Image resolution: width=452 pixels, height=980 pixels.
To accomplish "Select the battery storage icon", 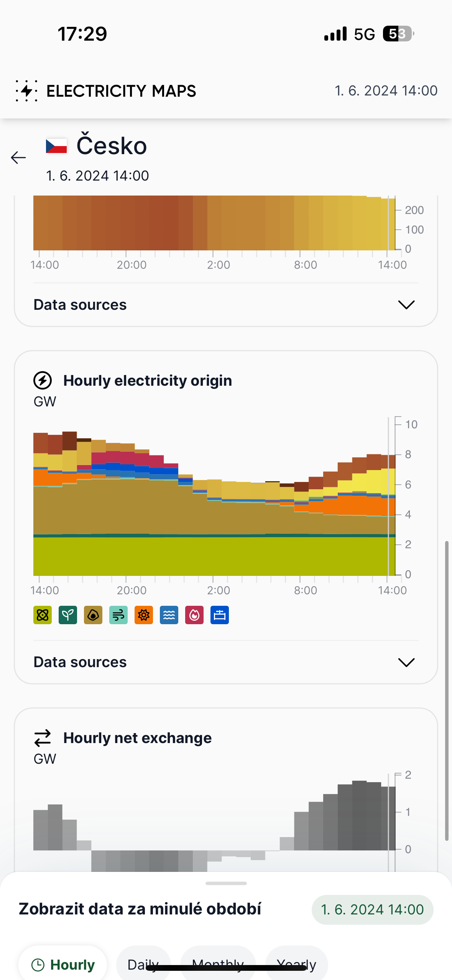I will click(x=220, y=615).
